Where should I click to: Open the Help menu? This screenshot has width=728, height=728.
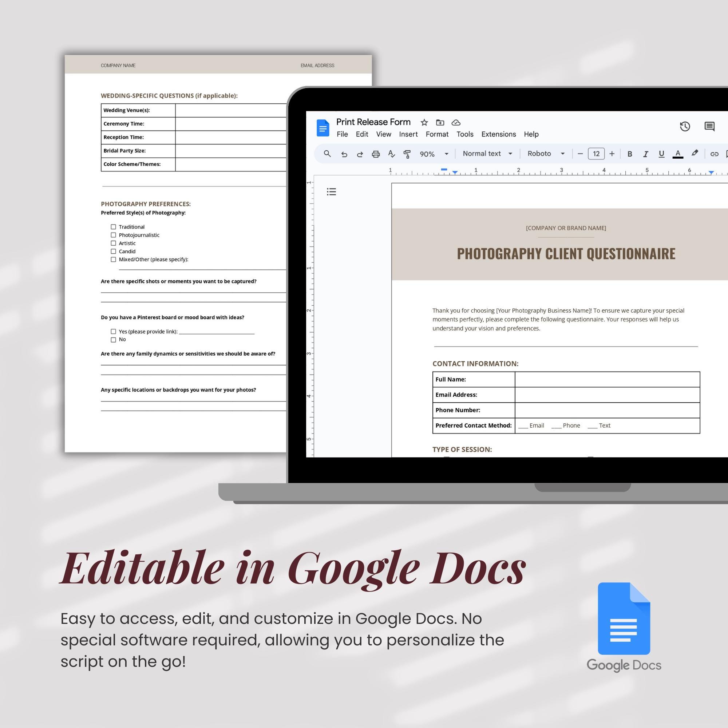pos(531,134)
